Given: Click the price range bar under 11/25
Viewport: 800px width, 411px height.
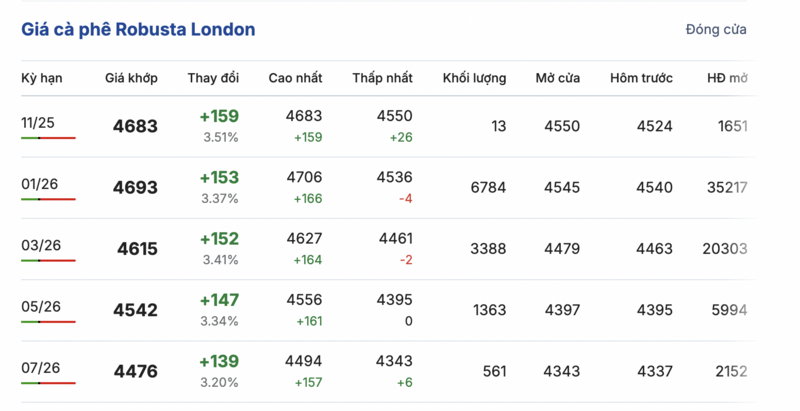Looking at the screenshot, I should [x=48, y=137].
